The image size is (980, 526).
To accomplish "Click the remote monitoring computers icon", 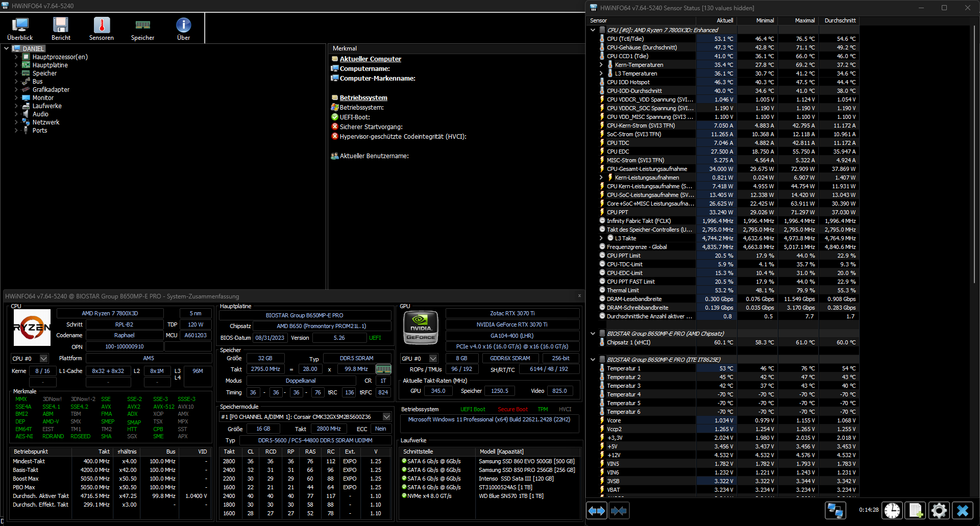I will click(x=836, y=510).
